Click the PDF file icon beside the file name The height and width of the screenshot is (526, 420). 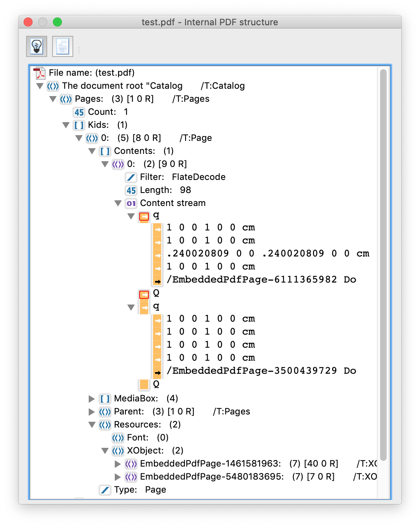pyautogui.click(x=39, y=72)
